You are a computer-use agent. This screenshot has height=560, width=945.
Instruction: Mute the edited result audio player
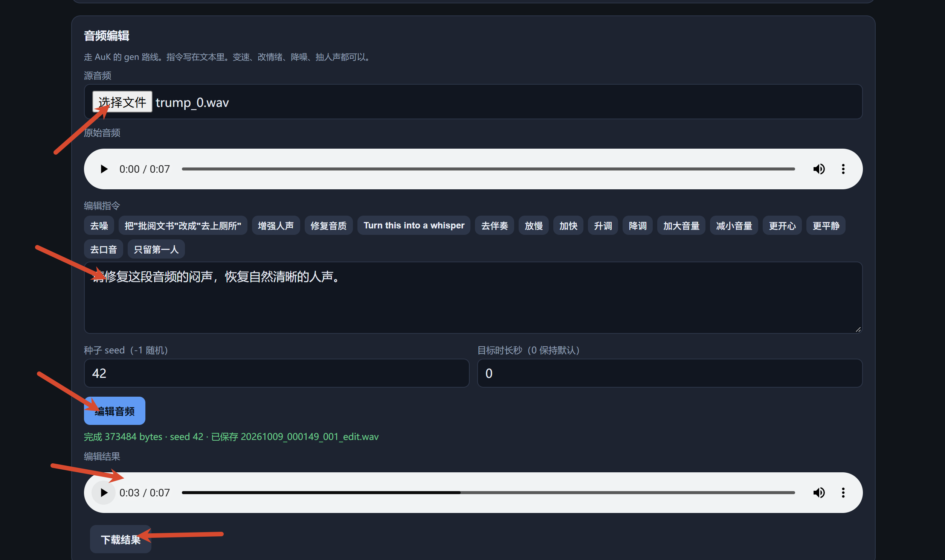click(819, 493)
